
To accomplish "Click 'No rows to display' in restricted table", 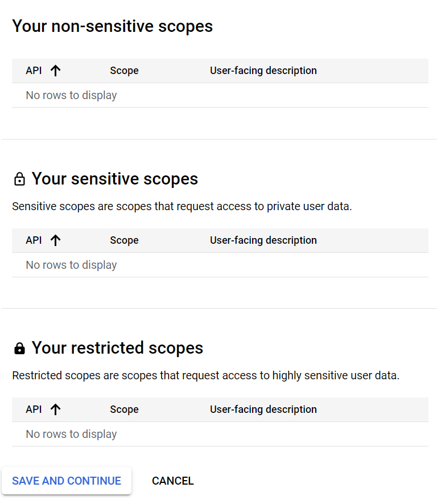I will coord(71,434).
